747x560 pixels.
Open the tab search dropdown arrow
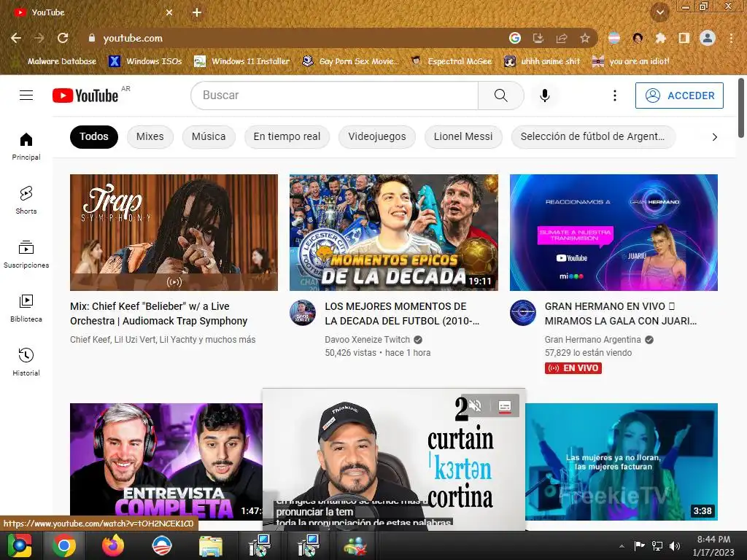[x=660, y=13]
